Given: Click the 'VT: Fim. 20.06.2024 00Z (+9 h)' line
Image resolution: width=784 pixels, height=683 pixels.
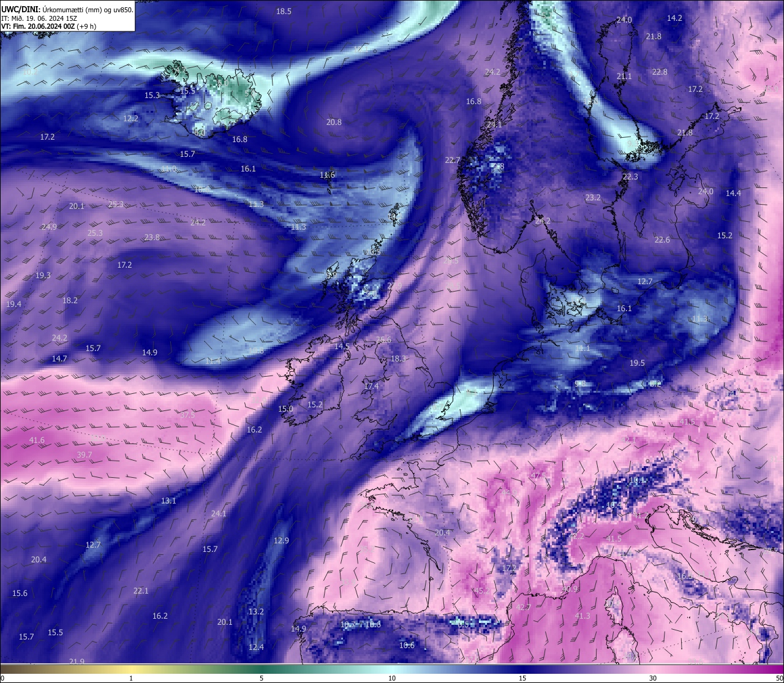Looking at the screenshot, I should [x=49, y=26].
